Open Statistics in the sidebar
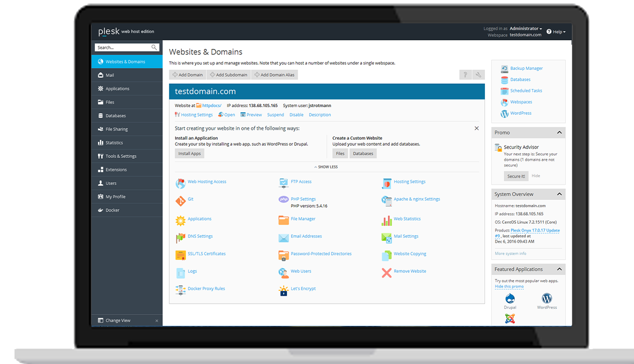Screen dimensions: 634x364 tap(127, 142)
